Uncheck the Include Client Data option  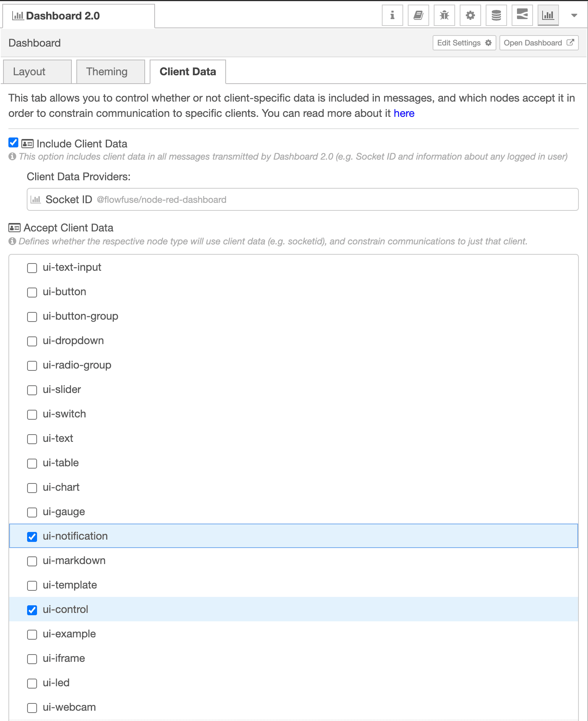pyautogui.click(x=13, y=142)
